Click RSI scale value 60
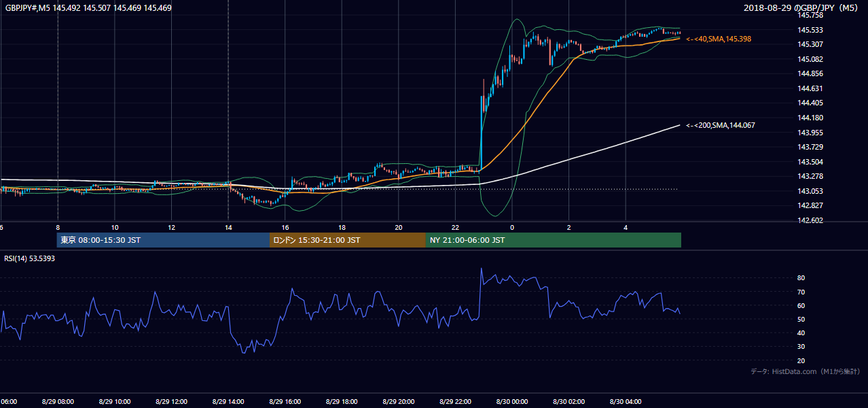The image size is (868, 408). tap(801, 305)
